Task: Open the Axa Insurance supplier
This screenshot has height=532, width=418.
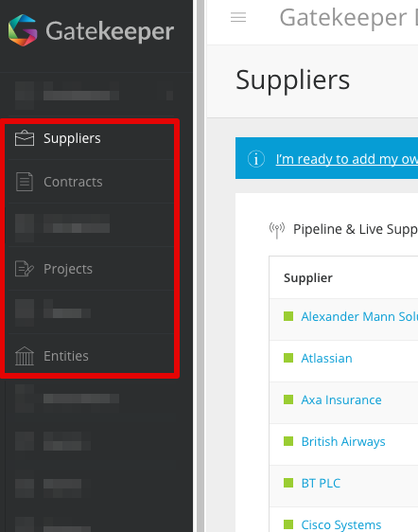Action: pos(341,400)
